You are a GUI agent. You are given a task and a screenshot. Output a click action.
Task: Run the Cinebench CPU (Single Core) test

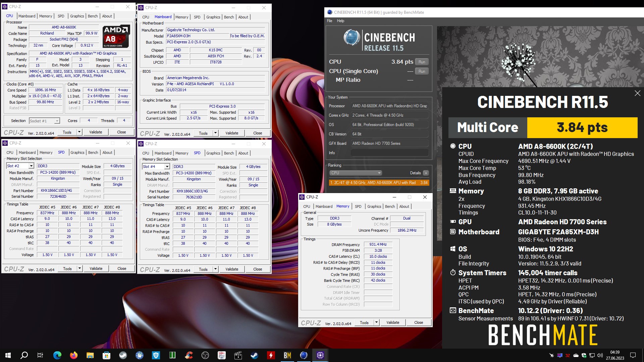pyautogui.click(x=422, y=71)
